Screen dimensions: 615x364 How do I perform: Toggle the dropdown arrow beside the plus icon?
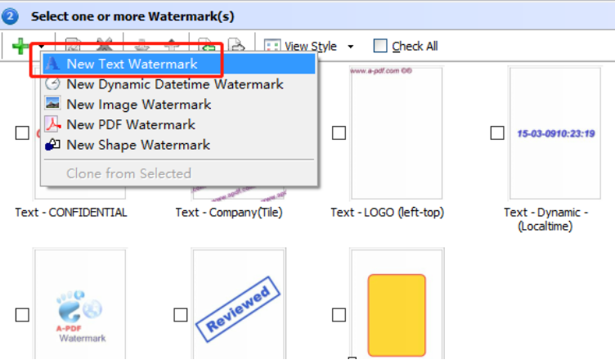(39, 47)
